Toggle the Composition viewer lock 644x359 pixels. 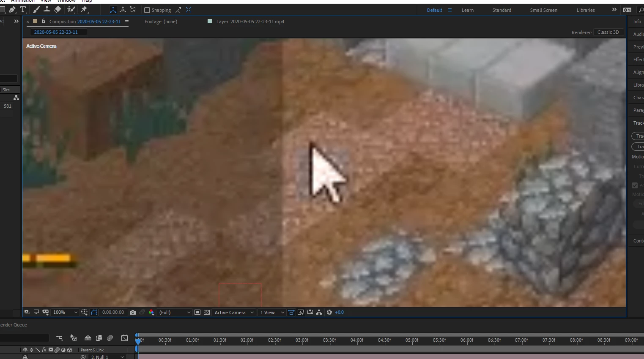coord(43,21)
